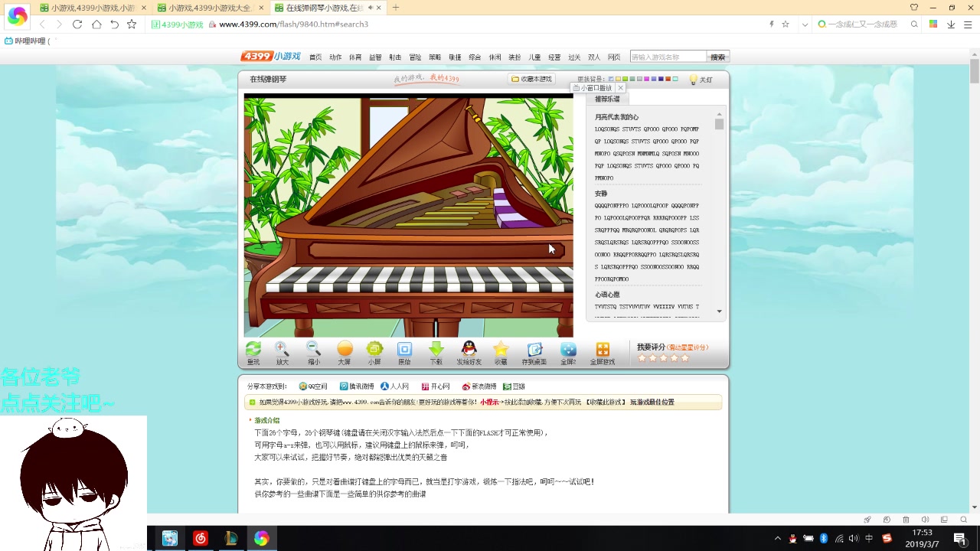Screen dimensions: 980x551
Task: Click the 收藏此游戏 link in tip bar
Action: [x=605, y=403]
